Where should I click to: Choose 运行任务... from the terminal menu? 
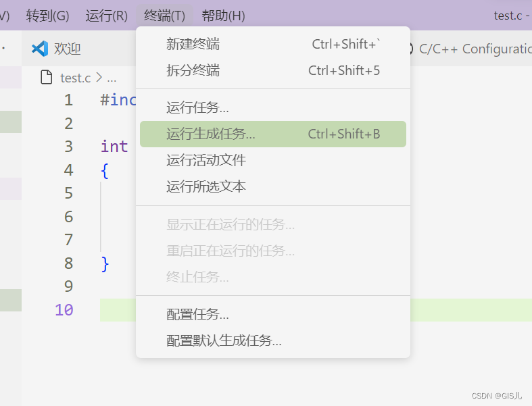pos(273,107)
